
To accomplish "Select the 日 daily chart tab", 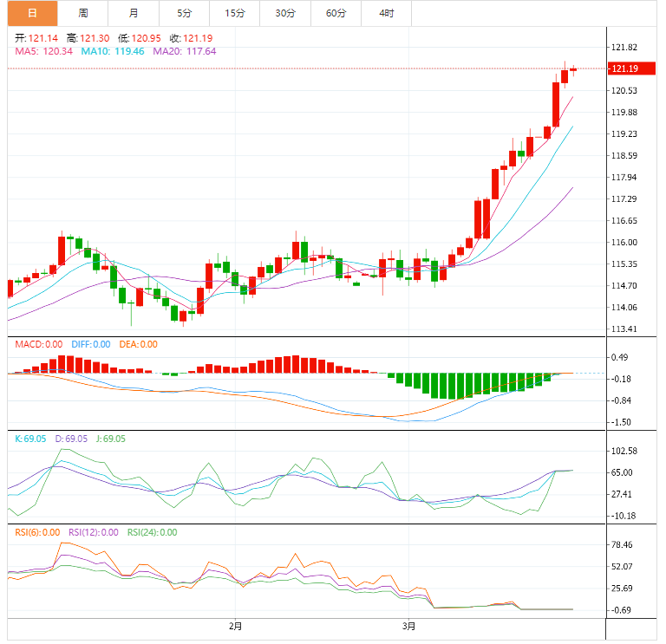I will (x=33, y=13).
